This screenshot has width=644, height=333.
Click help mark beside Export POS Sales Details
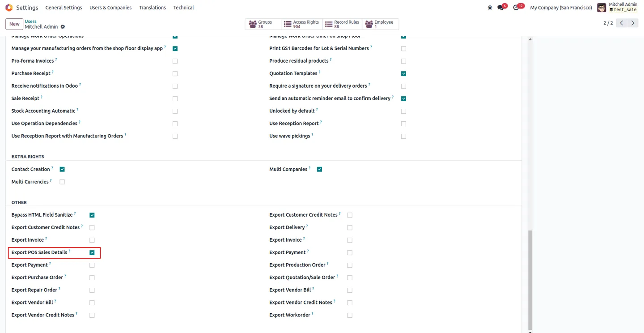[69, 251]
